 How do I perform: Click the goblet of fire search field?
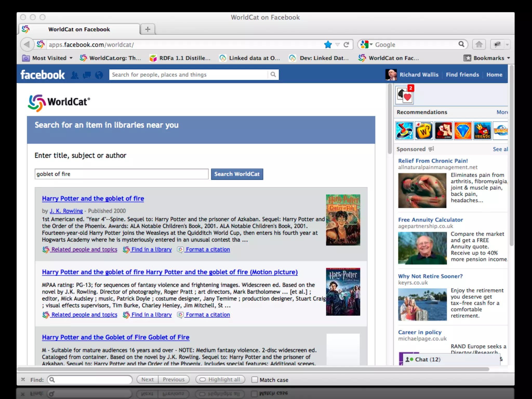click(122, 174)
